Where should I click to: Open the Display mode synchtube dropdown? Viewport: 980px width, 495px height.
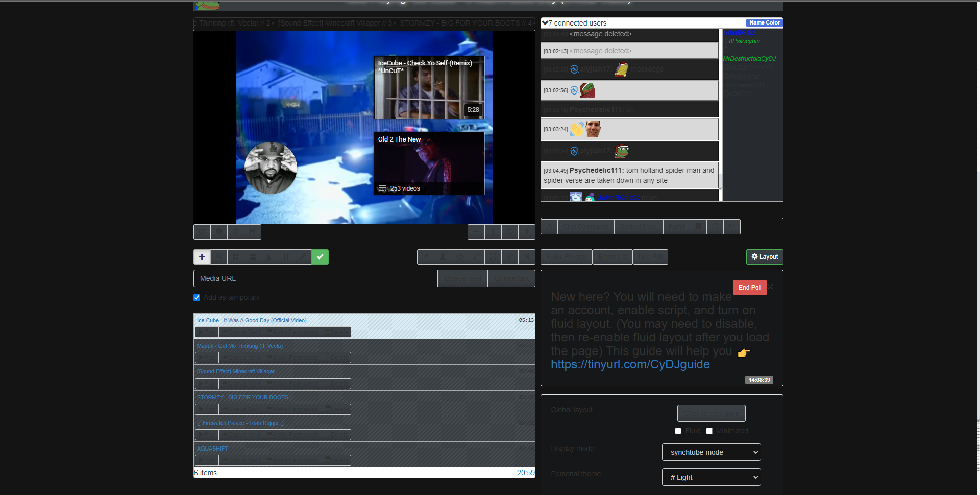tap(711, 452)
